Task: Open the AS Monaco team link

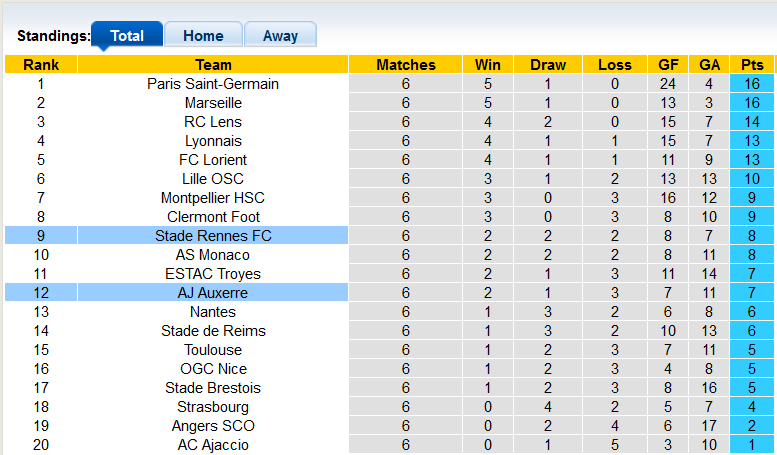Action: [x=213, y=255]
